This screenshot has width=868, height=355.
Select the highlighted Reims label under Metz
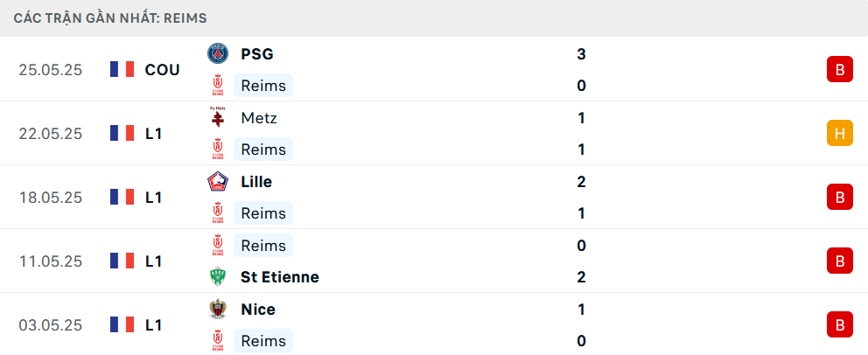(263, 150)
